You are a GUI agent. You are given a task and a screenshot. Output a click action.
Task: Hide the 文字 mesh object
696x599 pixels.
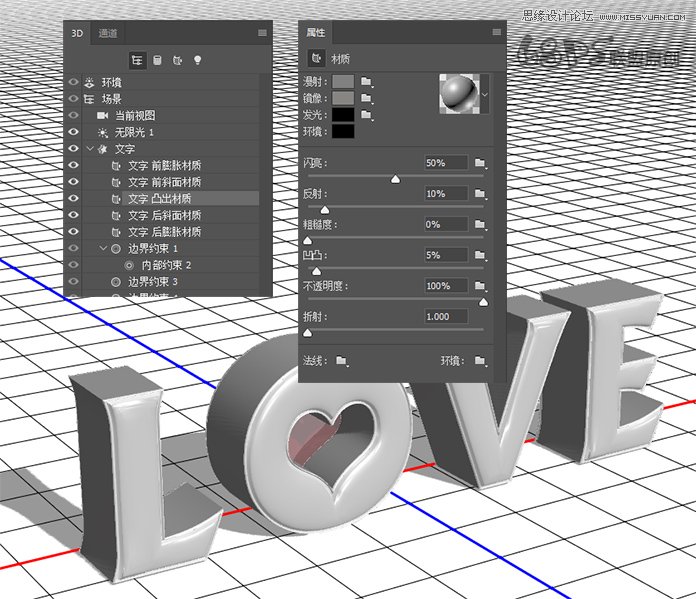click(x=73, y=149)
